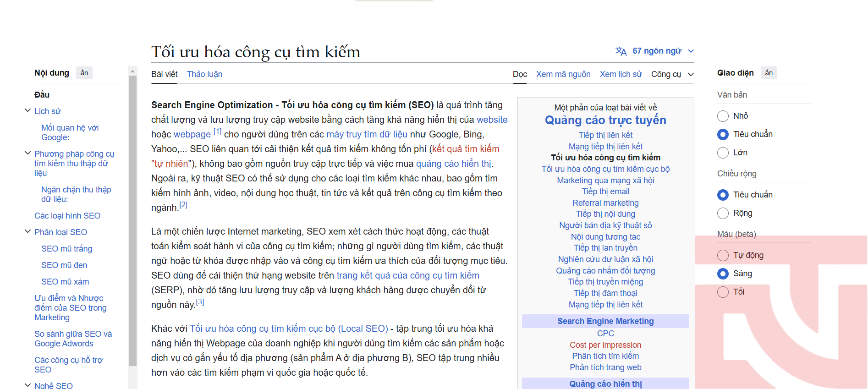Image resolution: width=868 pixels, height=389 pixels.
Task: Go to Mối quan hệ với Google section
Action: (x=70, y=132)
